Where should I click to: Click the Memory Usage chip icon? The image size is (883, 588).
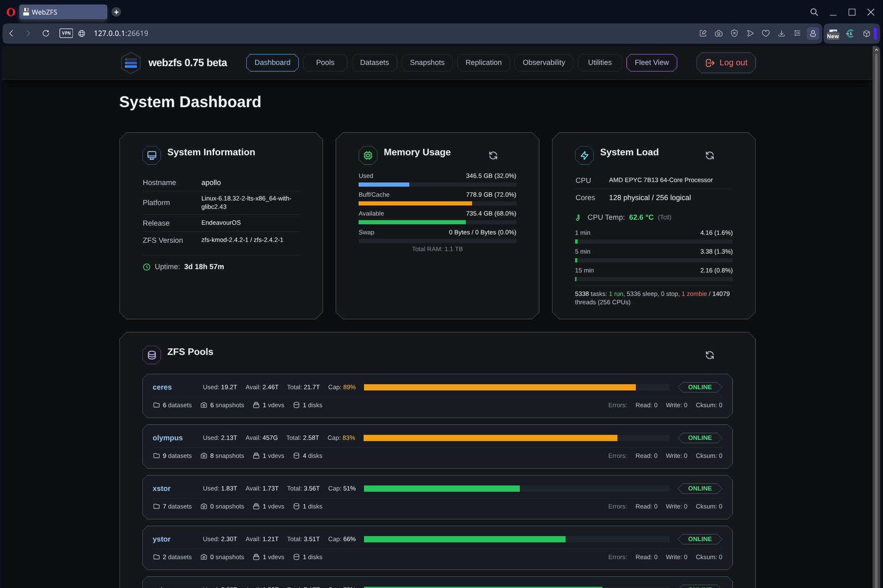(368, 155)
